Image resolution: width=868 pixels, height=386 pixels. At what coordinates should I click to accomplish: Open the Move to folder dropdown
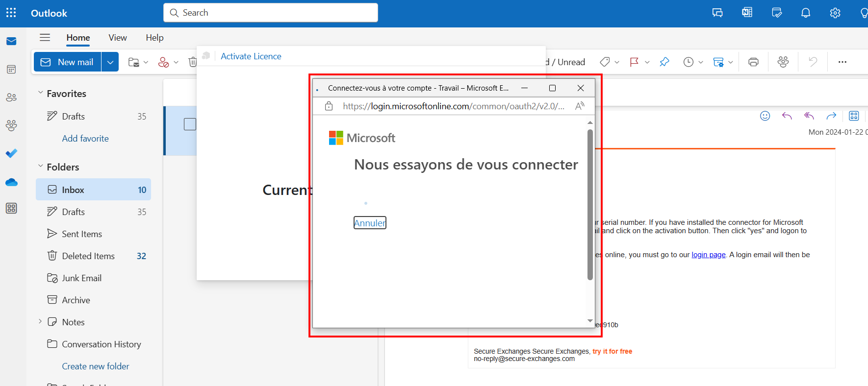pyautogui.click(x=146, y=62)
